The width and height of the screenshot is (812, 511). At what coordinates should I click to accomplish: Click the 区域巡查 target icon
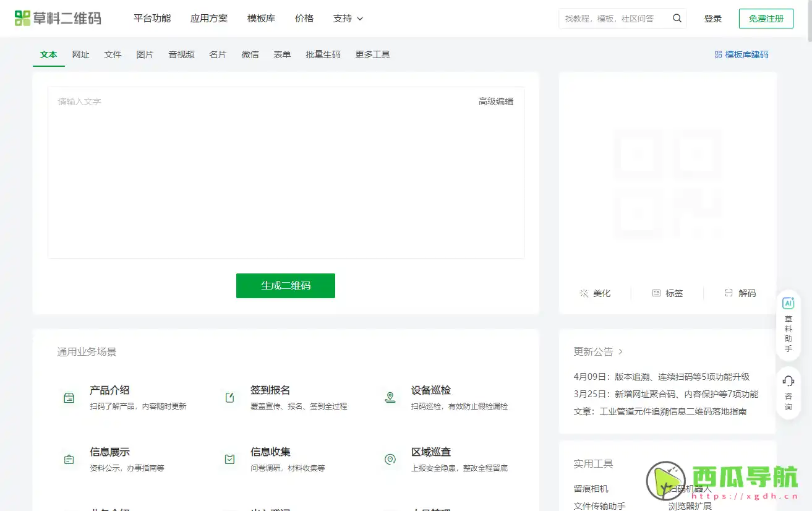390,458
